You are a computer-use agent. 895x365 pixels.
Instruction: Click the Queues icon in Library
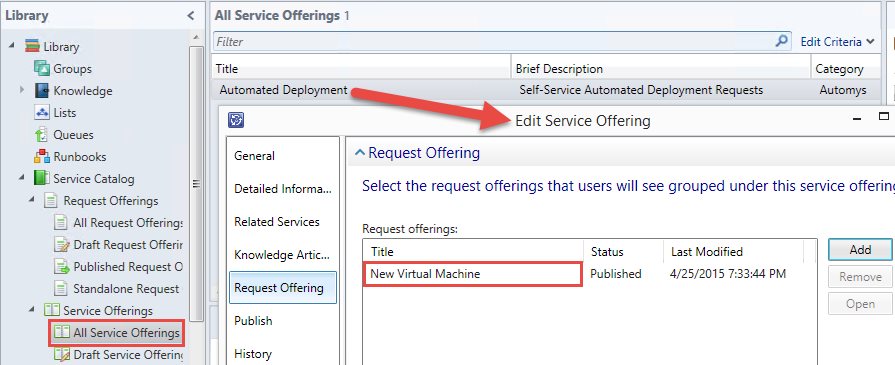[x=42, y=135]
